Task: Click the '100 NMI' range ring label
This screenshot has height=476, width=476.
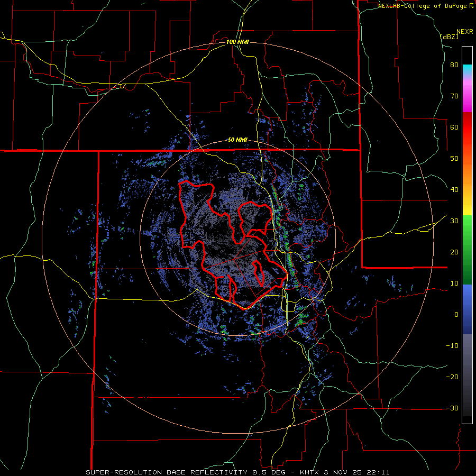Action: coord(237,42)
